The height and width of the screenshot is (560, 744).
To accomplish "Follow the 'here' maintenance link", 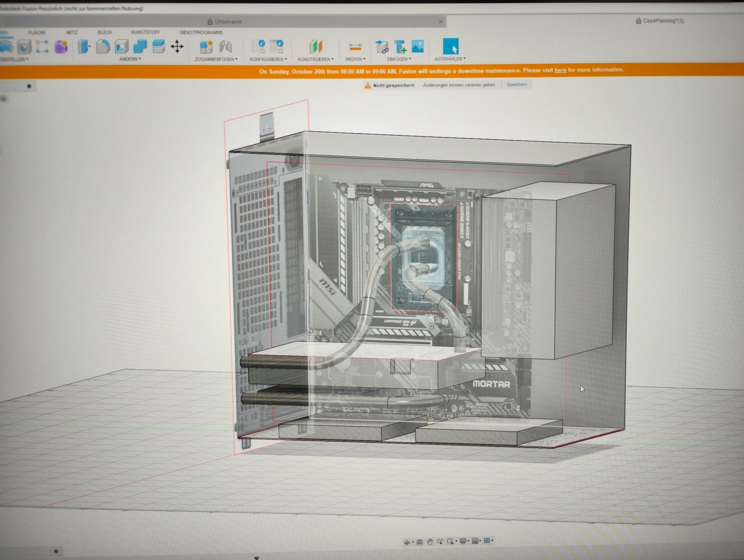I will [x=560, y=70].
